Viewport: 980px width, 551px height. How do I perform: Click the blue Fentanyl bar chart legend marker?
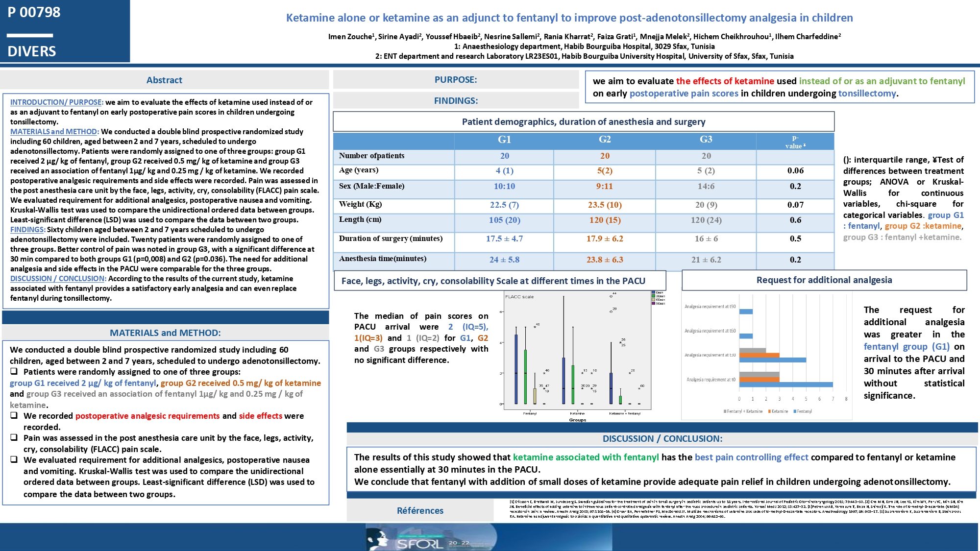tap(795, 411)
